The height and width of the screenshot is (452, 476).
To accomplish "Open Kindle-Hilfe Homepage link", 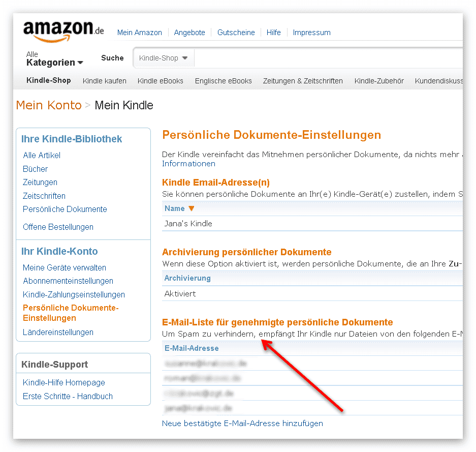I will [64, 382].
